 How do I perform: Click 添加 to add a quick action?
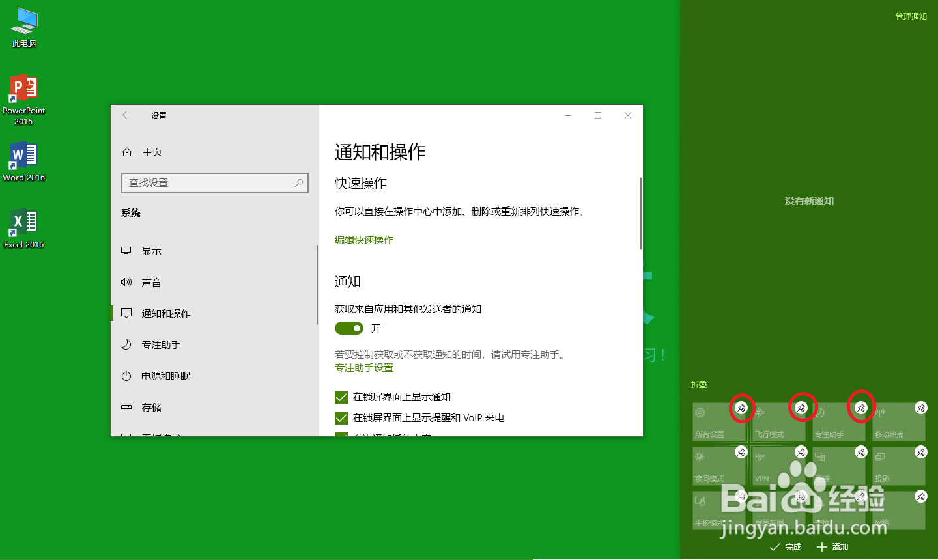coord(832,547)
